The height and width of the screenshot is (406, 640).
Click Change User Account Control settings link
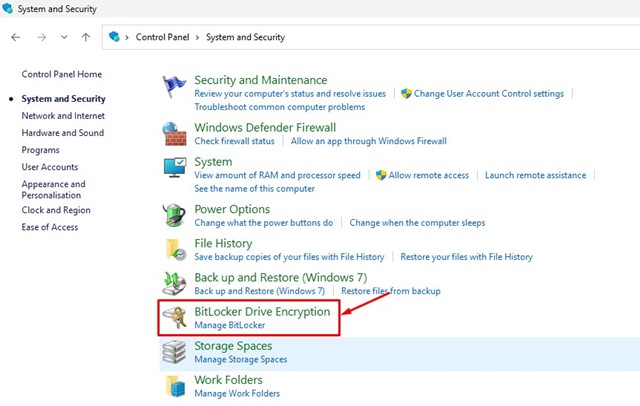[489, 94]
